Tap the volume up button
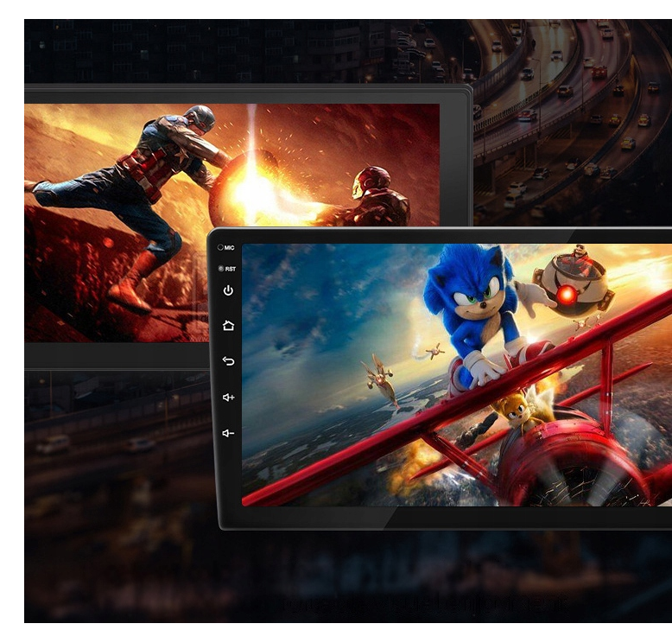672x630 pixels. [x=228, y=398]
